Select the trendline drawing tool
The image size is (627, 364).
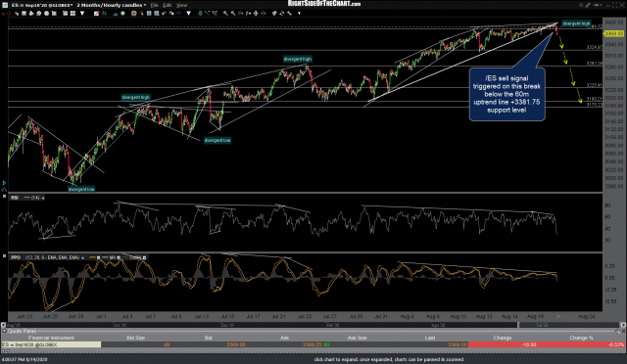pyautogui.click(x=207, y=14)
